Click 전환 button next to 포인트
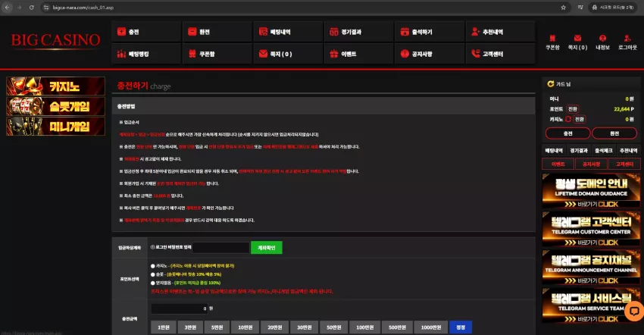Viewport: 644px width, 335px height. [573, 109]
